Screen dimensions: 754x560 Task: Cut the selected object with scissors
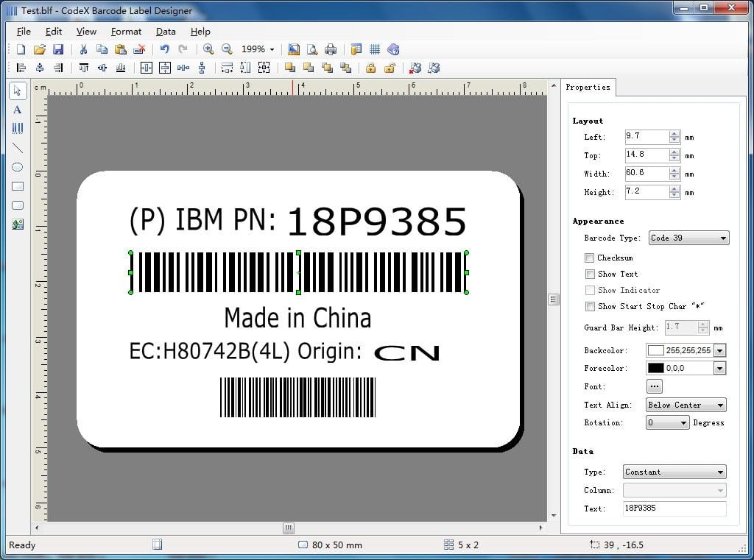coord(83,49)
